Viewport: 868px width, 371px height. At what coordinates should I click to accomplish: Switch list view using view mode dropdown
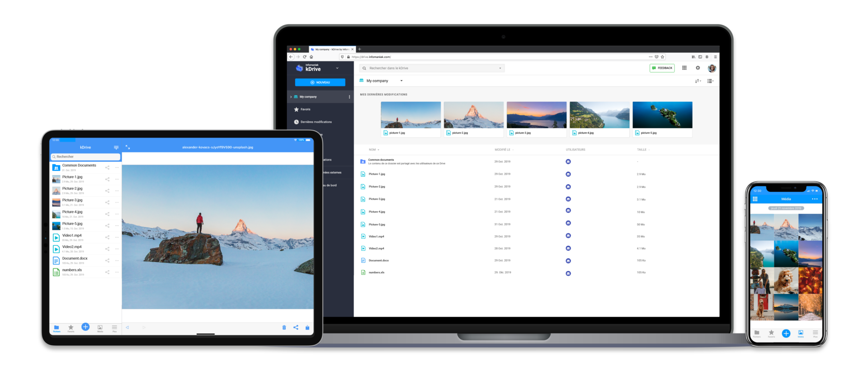[710, 81]
